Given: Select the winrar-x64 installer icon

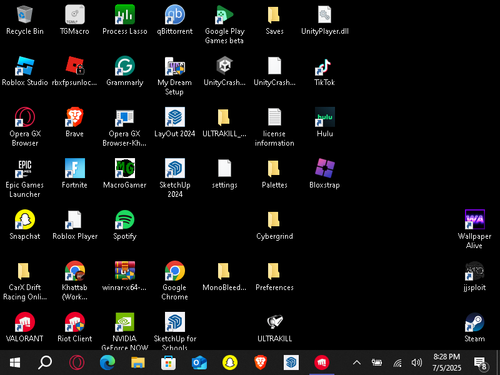Looking at the screenshot, I should pyautogui.click(x=125, y=271).
